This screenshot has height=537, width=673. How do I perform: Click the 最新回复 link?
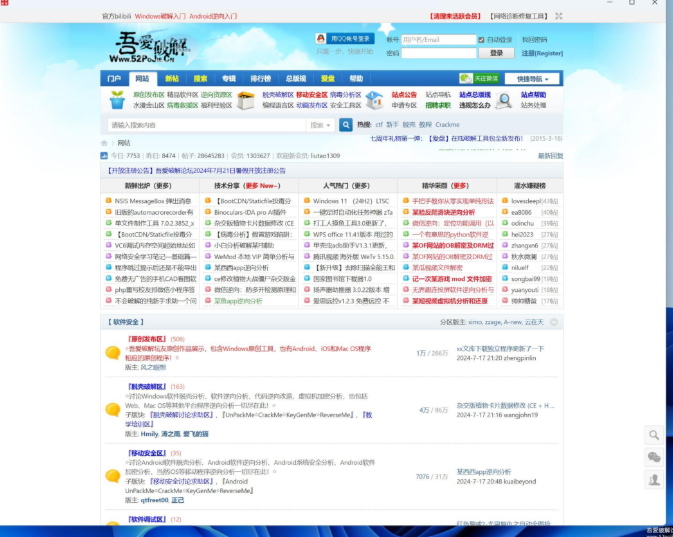click(550, 156)
